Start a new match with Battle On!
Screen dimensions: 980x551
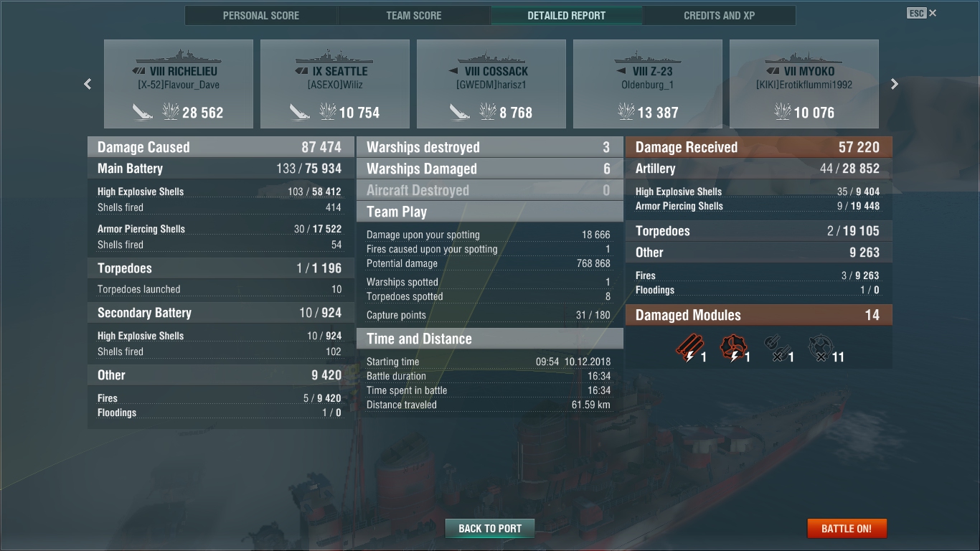(847, 529)
